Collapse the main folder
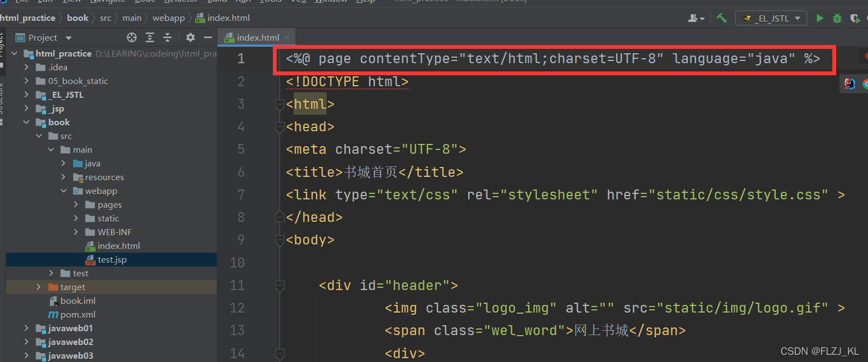Viewport: 868px width, 362px height. click(51, 149)
